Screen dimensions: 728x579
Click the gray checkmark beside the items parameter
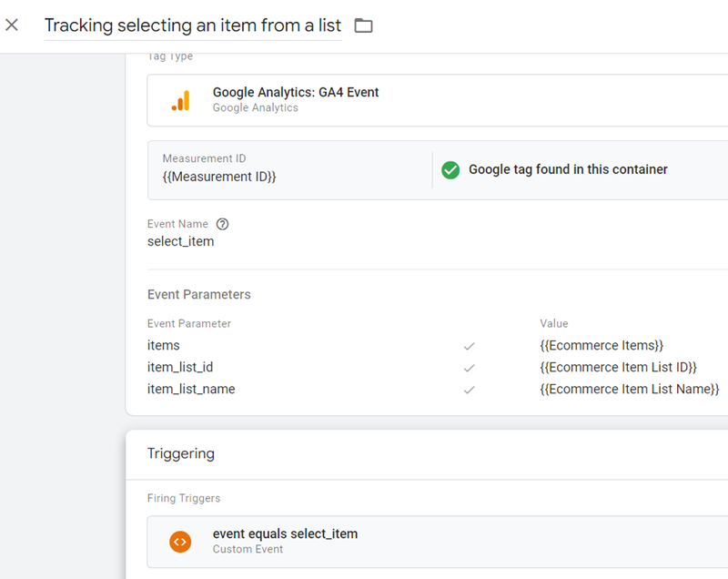470,346
